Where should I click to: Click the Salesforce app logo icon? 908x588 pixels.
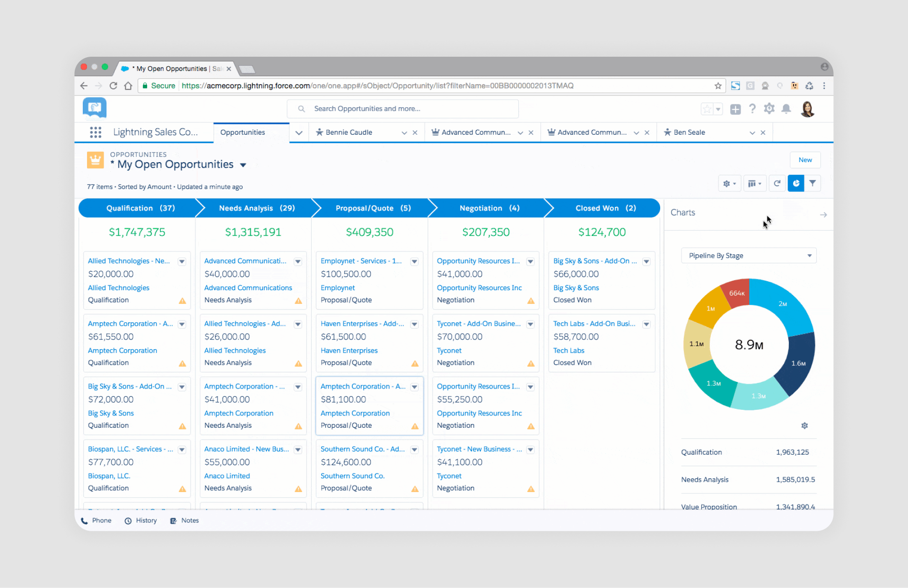95,108
